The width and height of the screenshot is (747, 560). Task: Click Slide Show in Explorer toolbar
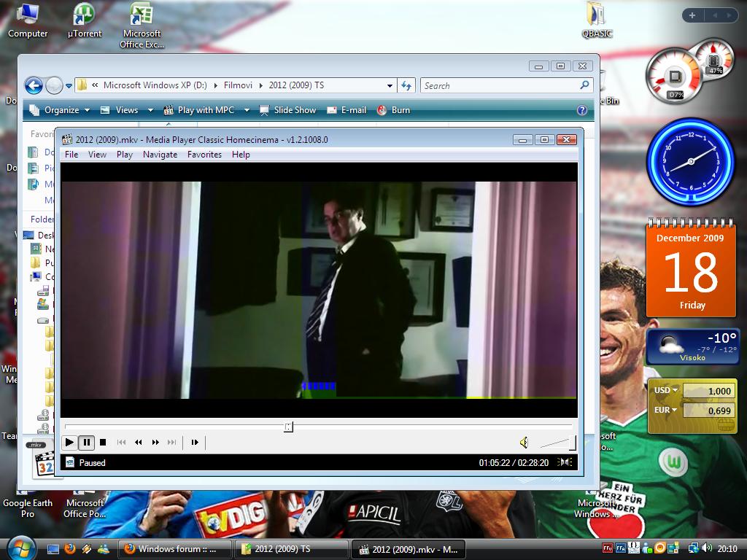tap(287, 110)
